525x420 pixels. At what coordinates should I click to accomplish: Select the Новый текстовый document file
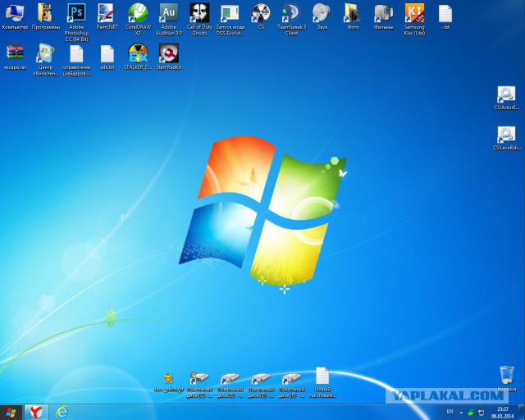click(x=322, y=382)
